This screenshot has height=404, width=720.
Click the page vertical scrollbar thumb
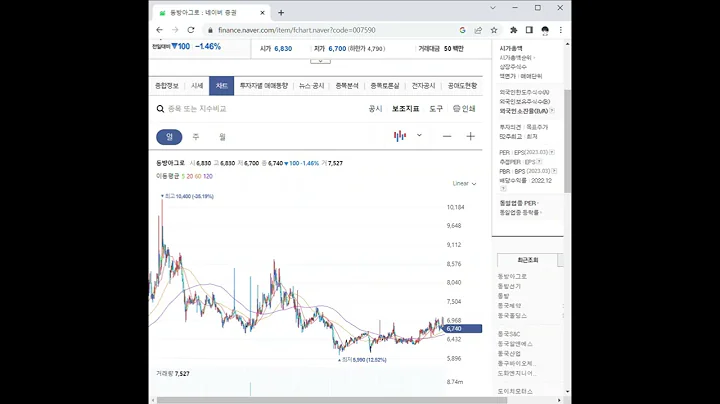(x=568, y=141)
